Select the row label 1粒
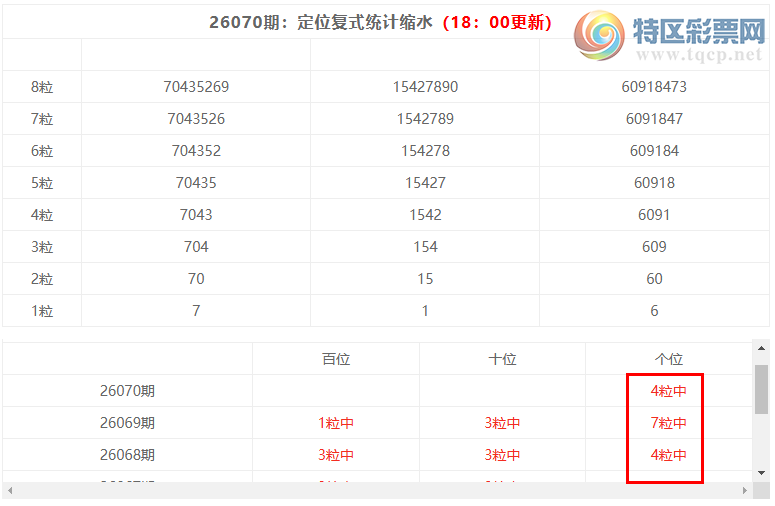Screen dimensions: 775x506 pyautogui.click(x=42, y=311)
